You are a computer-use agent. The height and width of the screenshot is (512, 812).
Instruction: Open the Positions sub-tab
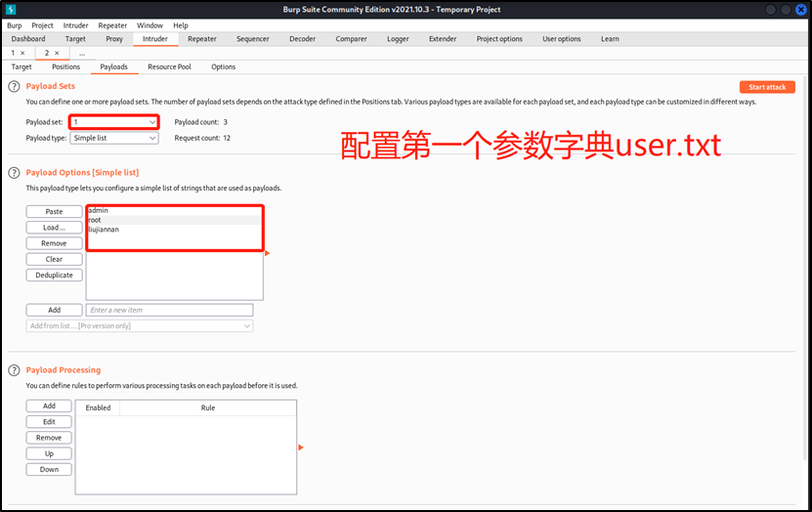pos(65,66)
